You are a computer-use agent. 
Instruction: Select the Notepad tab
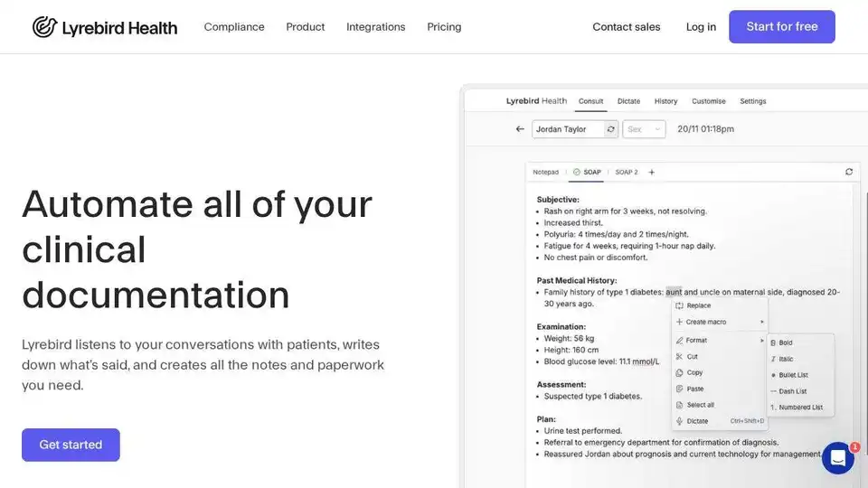click(546, 172)
